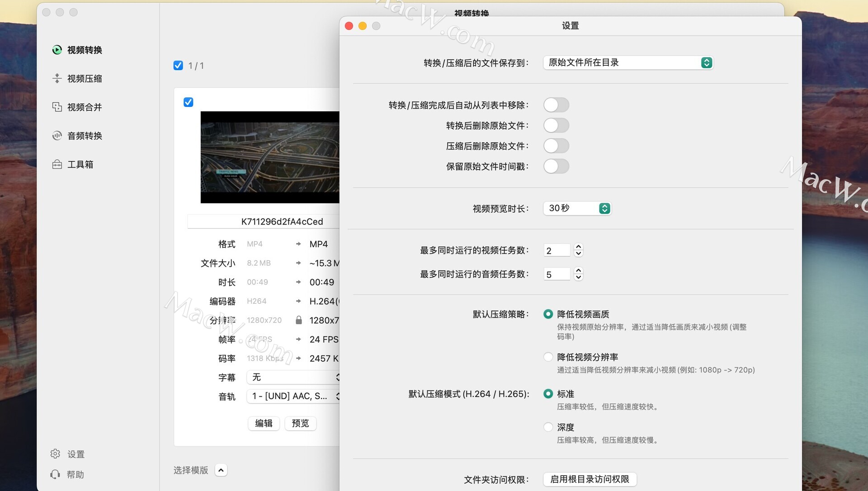Screen dimensions: 868x491
Task: Select 降低视频分辨率 radio option
Action: coord(548,357)
